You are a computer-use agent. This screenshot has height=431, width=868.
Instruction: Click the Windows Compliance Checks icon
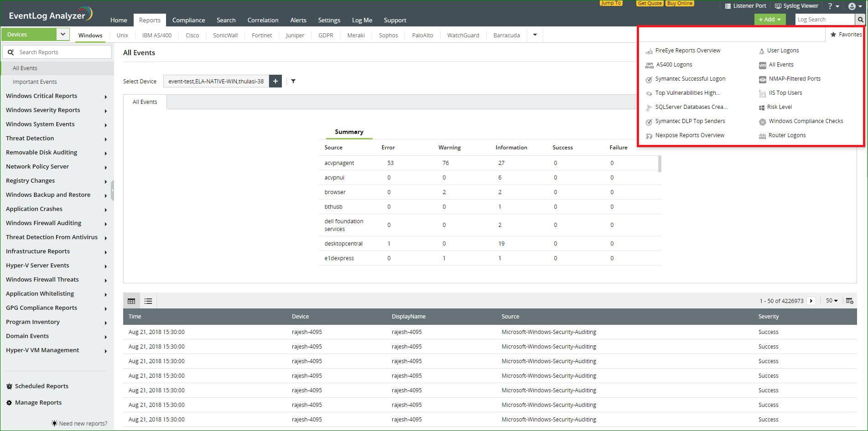click(762, 122)
